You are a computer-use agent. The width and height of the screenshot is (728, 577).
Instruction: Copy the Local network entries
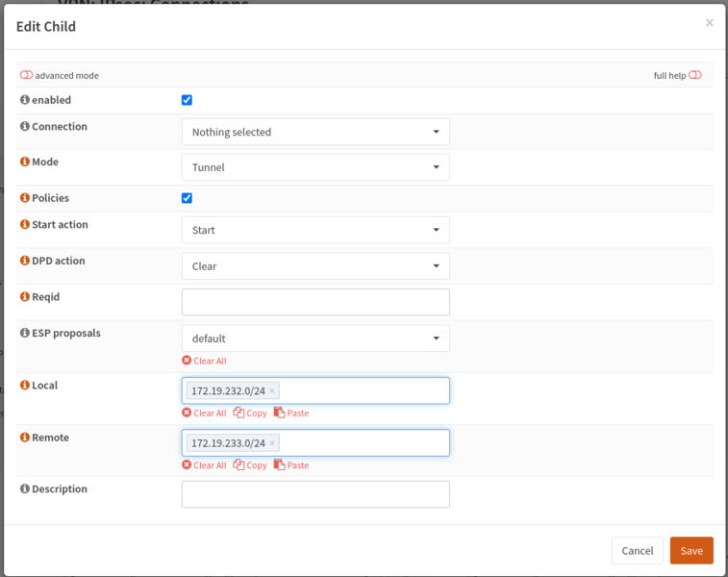pyautogui.click(x=250, y=413)
